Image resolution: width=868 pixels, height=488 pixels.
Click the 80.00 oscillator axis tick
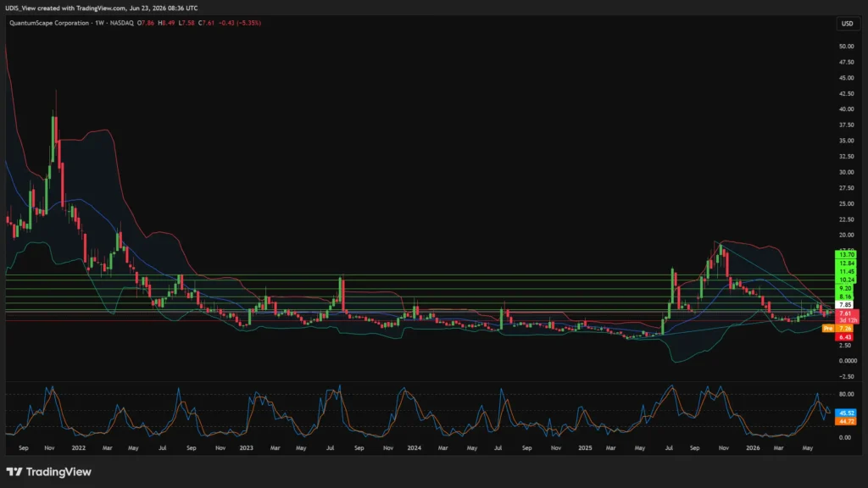[x=847, y=395]
